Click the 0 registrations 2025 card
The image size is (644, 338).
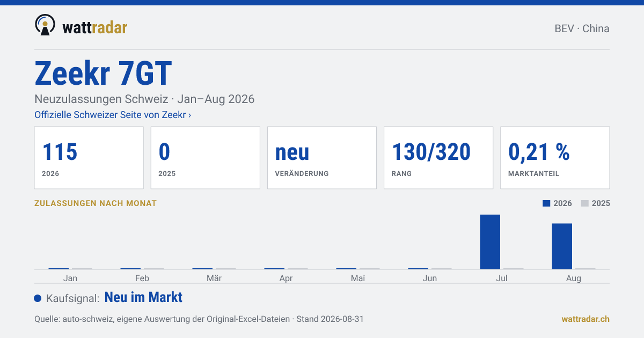tap(206, 158)
